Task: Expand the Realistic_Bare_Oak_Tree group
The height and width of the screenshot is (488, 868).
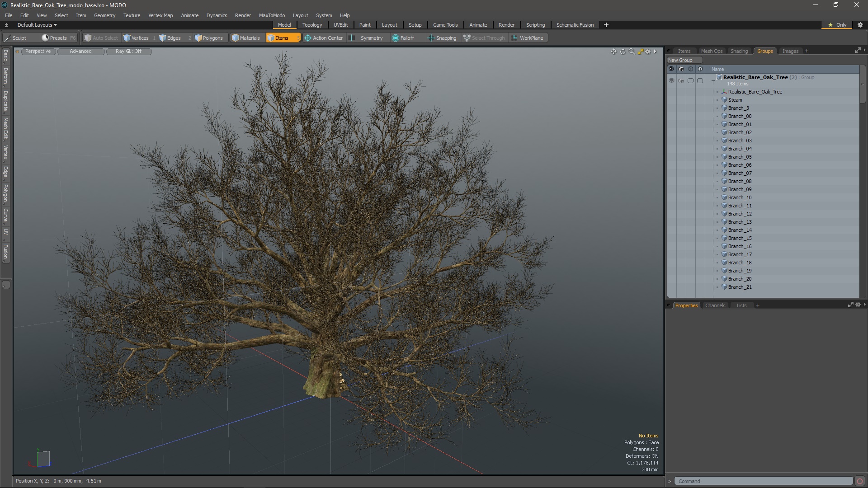Action: [712, 77]
